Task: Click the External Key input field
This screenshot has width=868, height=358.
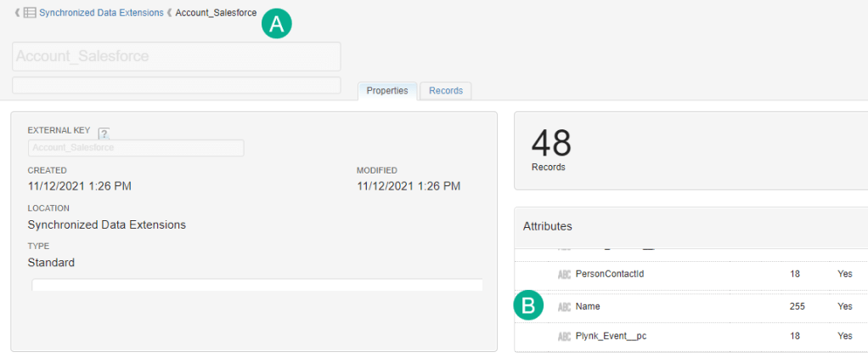Action: coord(136,148)
